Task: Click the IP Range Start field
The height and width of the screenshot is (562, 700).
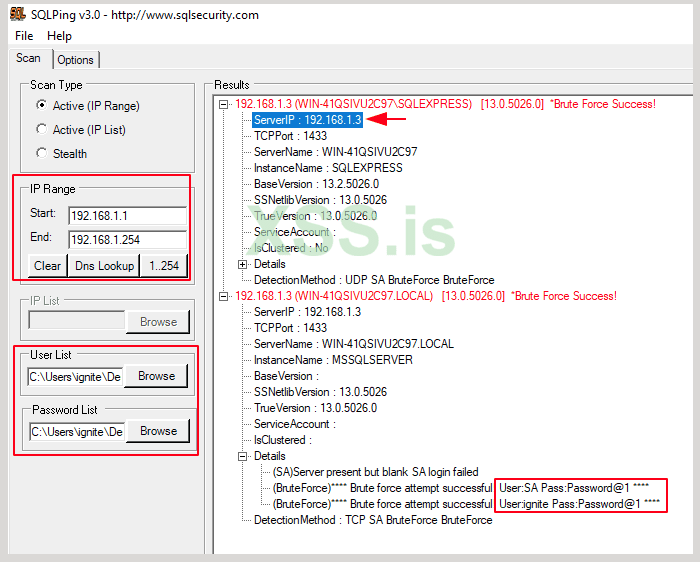Action: click(x=127, y=216)
